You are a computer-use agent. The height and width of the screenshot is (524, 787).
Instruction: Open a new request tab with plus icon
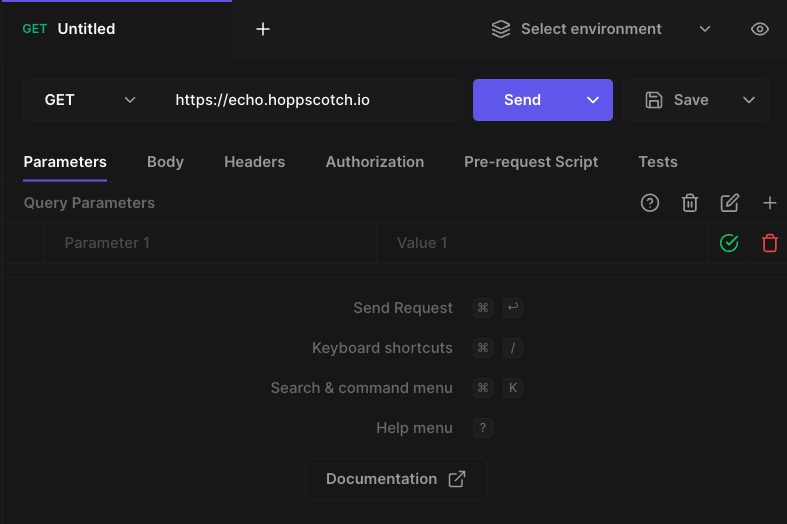263,29
